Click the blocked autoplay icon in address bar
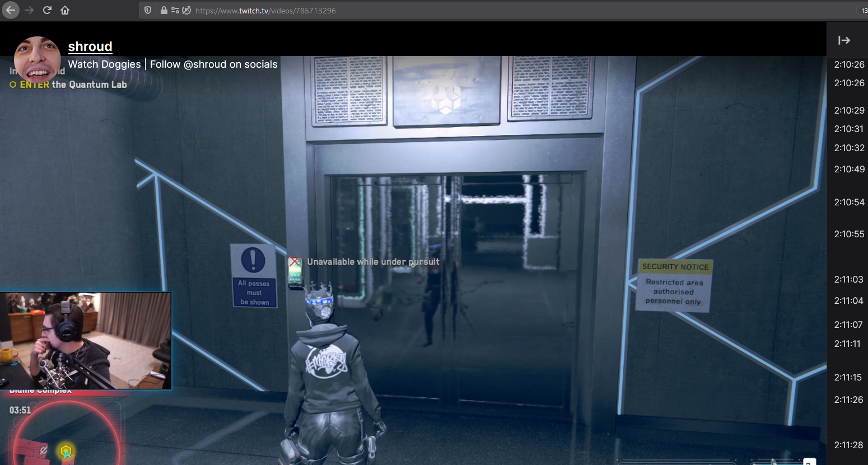This screenshot has width=868, height=465. pos(186,10)
